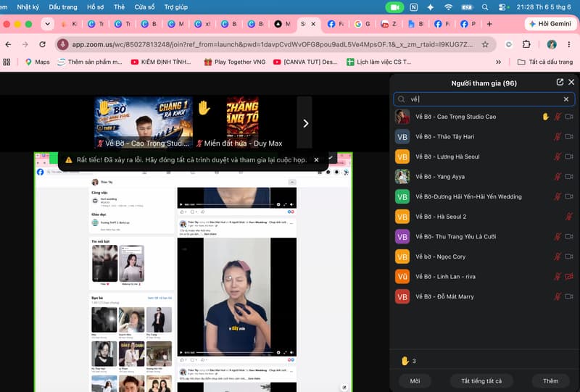Open the Chrome profile avatar
580x392 pixels.
coord(552,44)
